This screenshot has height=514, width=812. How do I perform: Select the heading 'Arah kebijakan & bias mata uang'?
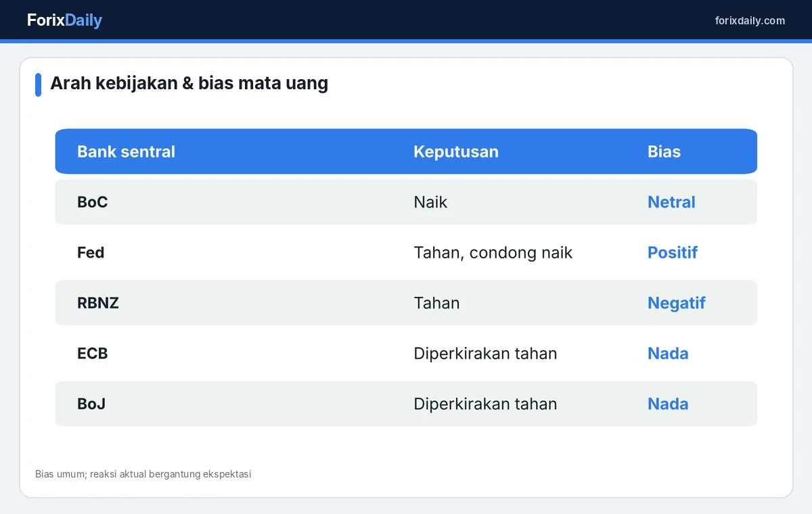(x=189, y=83)
